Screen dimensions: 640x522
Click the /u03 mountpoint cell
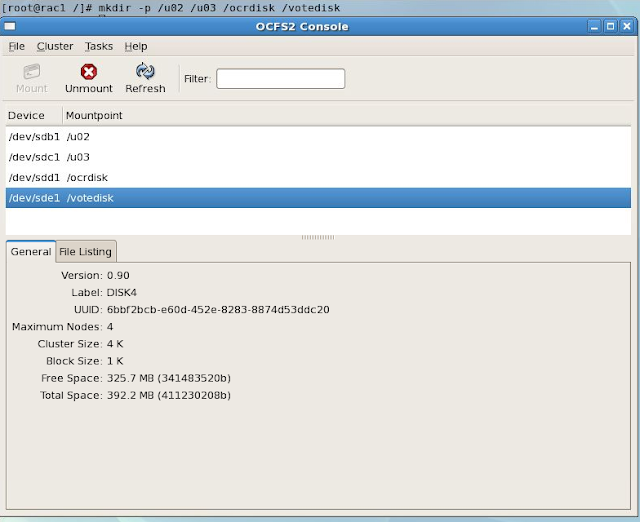point(78,157)
